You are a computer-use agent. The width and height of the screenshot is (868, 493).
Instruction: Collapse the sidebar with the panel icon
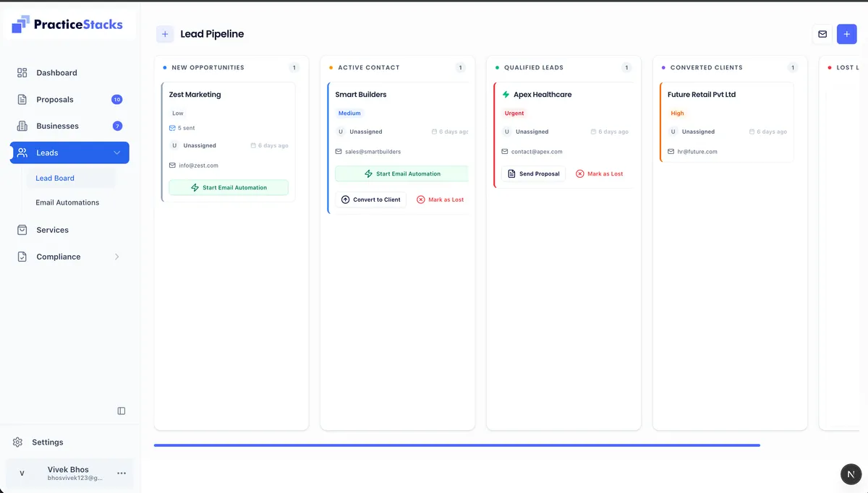tap(121, 410)
